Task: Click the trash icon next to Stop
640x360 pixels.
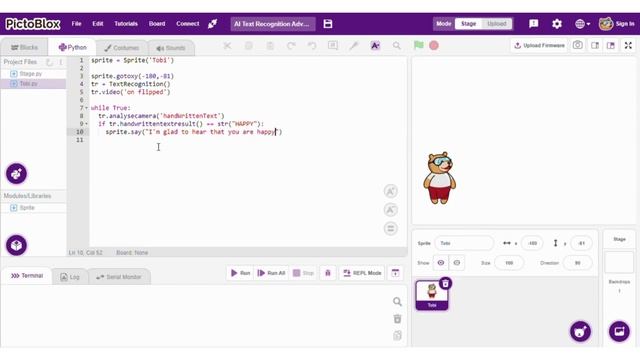Action: click(x=328, y=273)
